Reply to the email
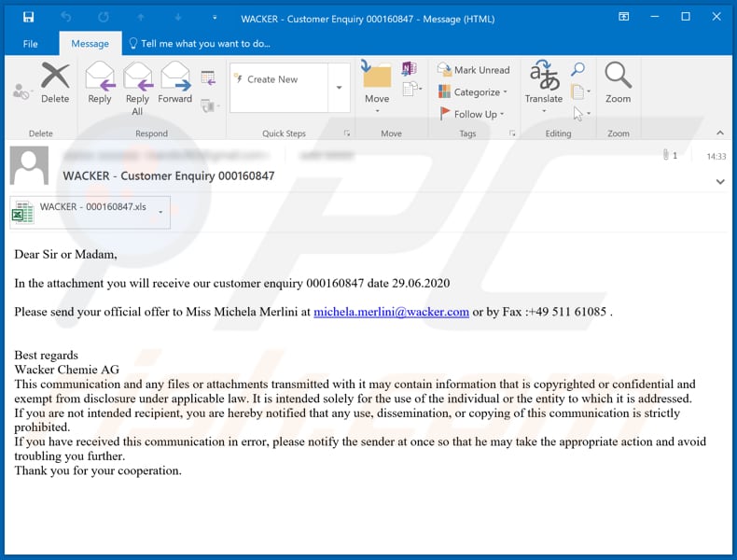 [x=100, y=83]
